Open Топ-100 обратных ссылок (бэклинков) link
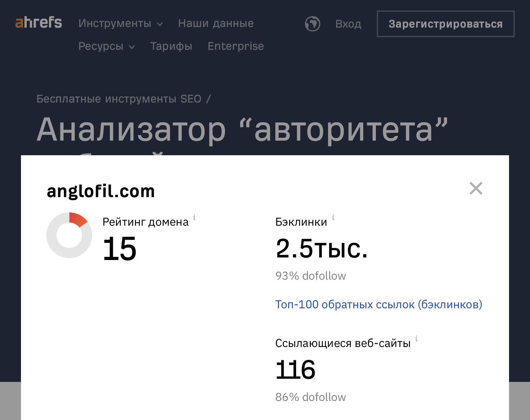Viewport: 530px width, 420px height. (379, 304)
